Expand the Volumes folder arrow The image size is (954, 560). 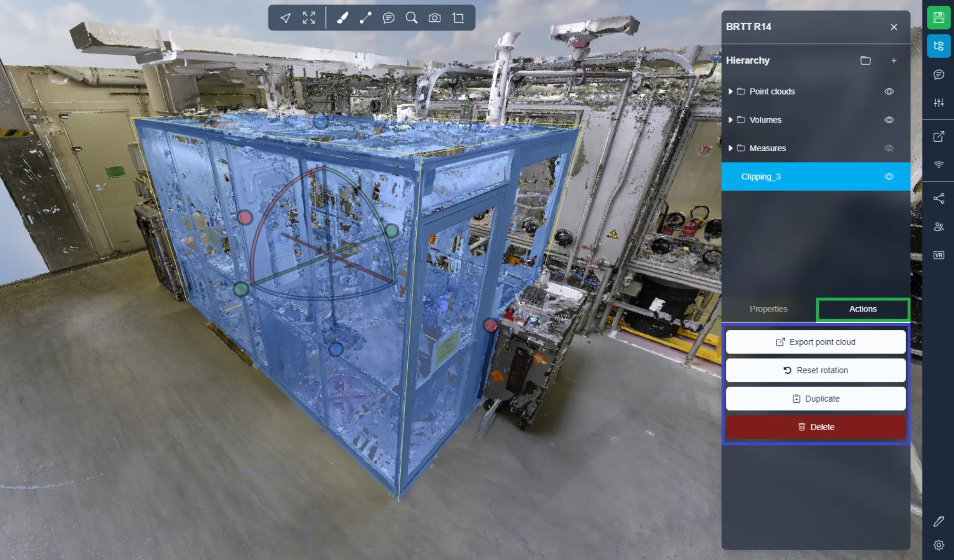click(731, 120)
